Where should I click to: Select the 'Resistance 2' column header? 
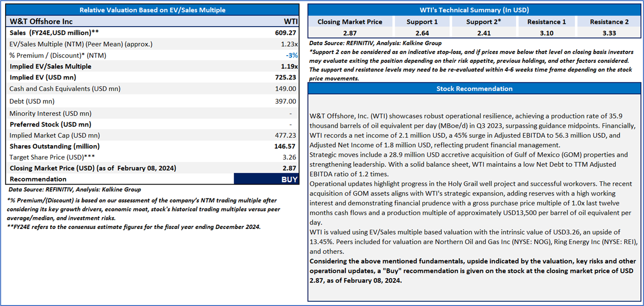tap(609, 21)
